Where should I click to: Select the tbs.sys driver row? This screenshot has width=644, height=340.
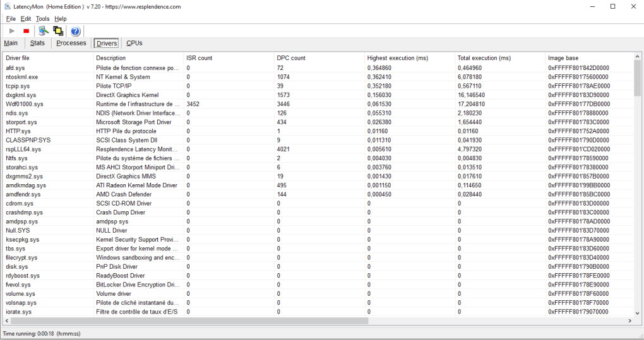(x=318, y=249)
